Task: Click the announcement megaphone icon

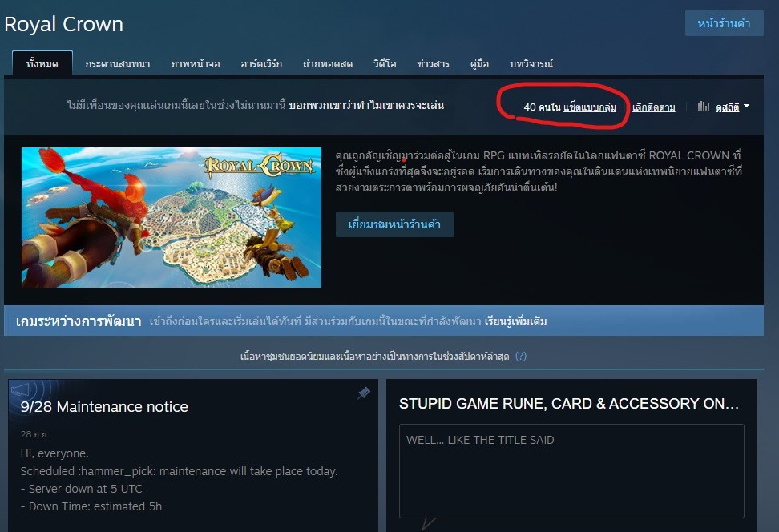Action: [x=20, y=390]
